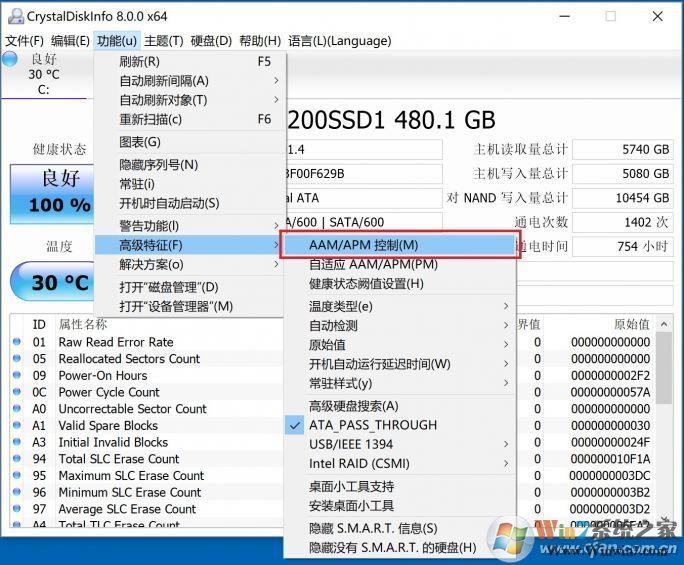Choose 打开“磁盘管理”(D) menu entry
Image resolution: width=684 pixels, height=565 pixels.
tap(190, 287)
